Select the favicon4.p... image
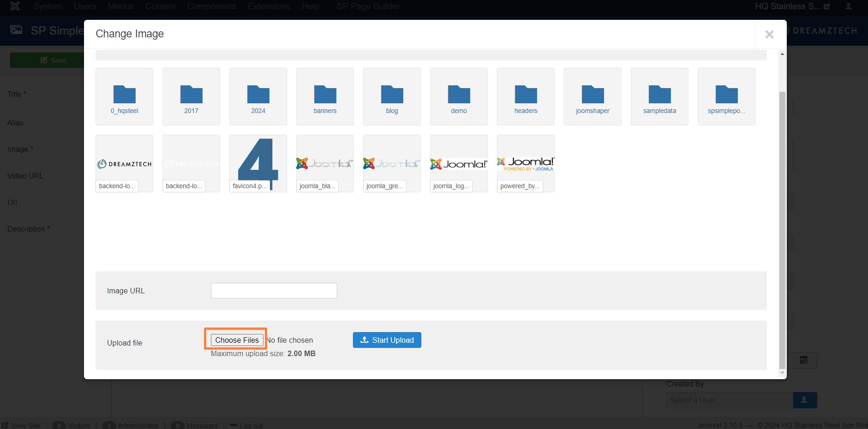 tap(258, 163)
